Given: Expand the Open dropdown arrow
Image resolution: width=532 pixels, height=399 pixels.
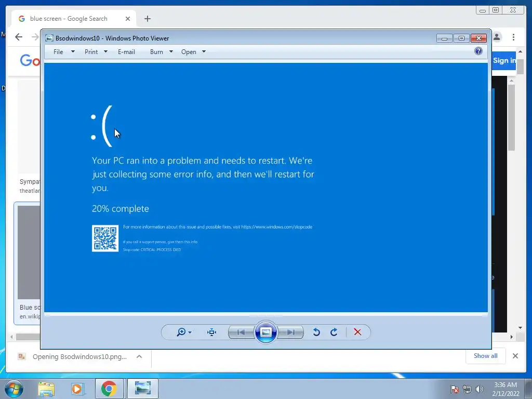Looking at the screenshot, I should (x=204, y=51).
